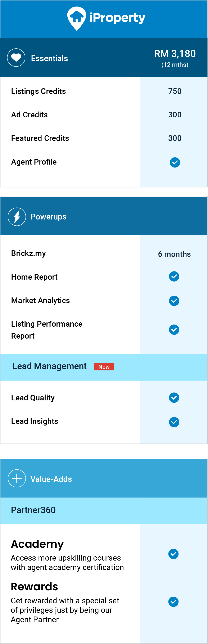The height and width of the screenshot is (644, 208).
Task: Click the Academy checkmark
Action: (x=173, y=554)
